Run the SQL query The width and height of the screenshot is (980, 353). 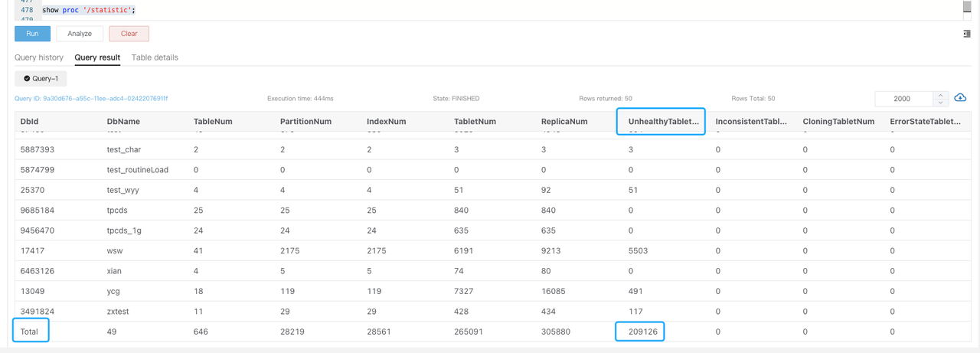[x=32, y=34]
